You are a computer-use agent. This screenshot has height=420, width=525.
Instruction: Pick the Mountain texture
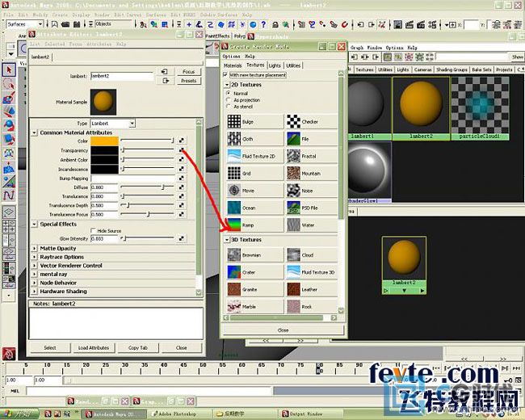click(x=312, y=173)
